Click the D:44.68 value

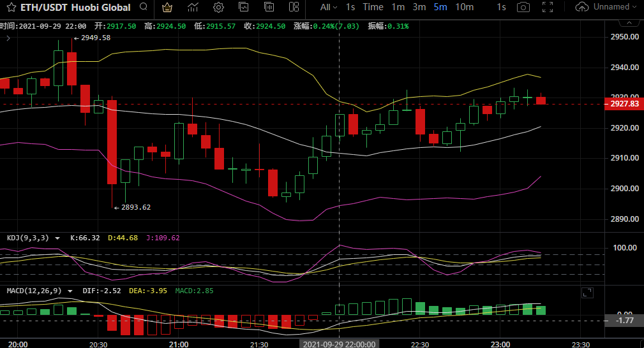tap(123, 238)
